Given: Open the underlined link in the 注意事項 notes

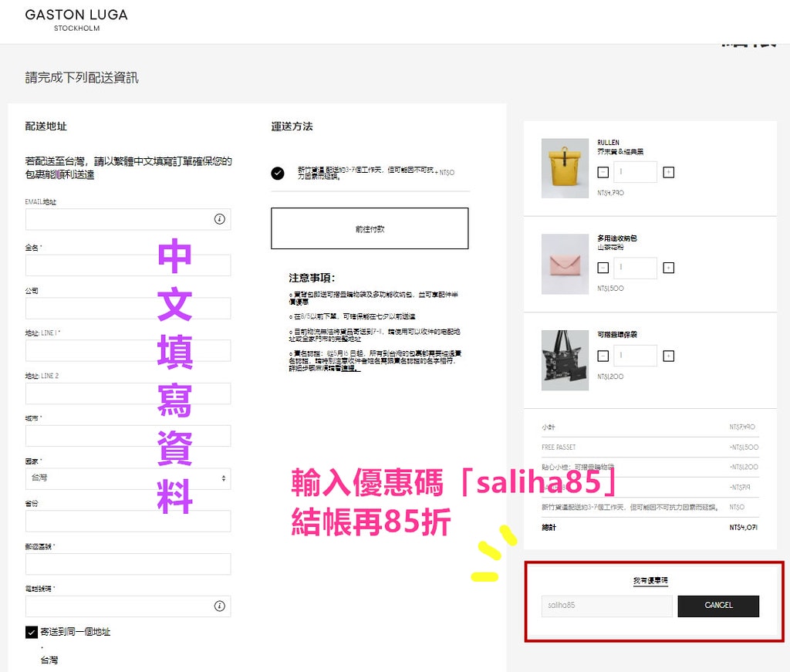Looking at the screenshot, I should 349,368.
